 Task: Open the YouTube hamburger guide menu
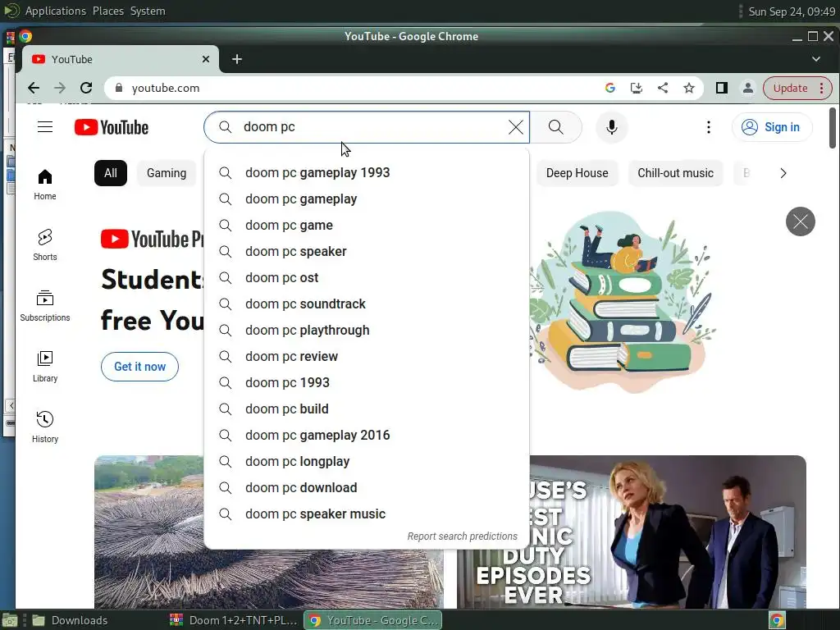[x=45, y=127]
